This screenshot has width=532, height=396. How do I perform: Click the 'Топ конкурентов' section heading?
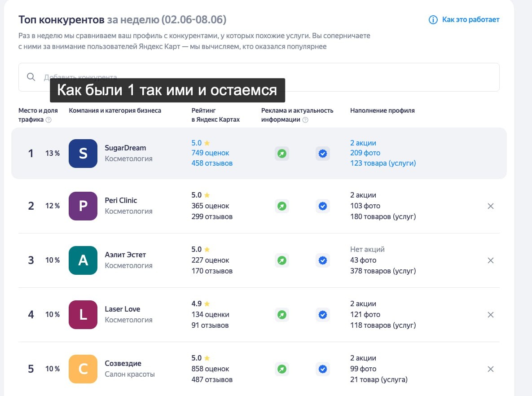(x=62, y=20)
